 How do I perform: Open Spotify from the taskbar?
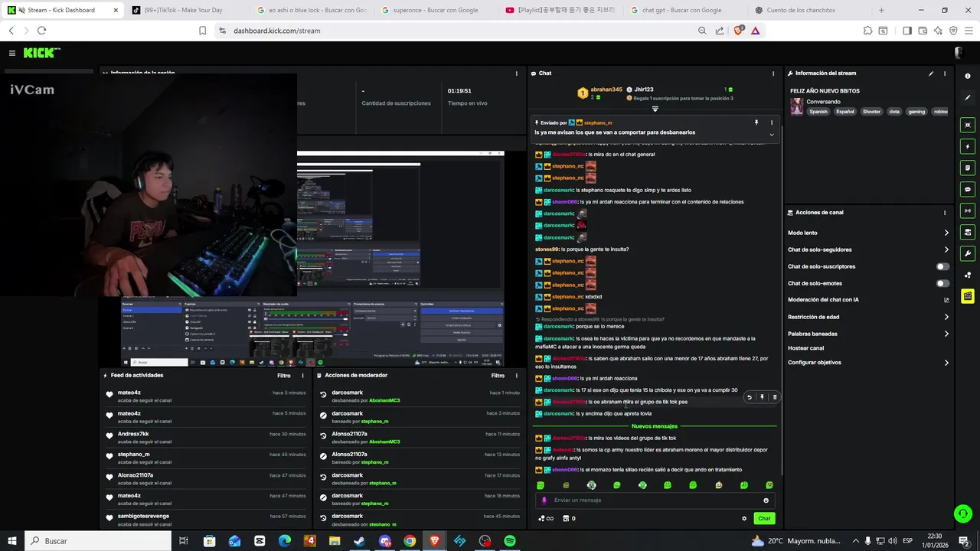point(510,541)
